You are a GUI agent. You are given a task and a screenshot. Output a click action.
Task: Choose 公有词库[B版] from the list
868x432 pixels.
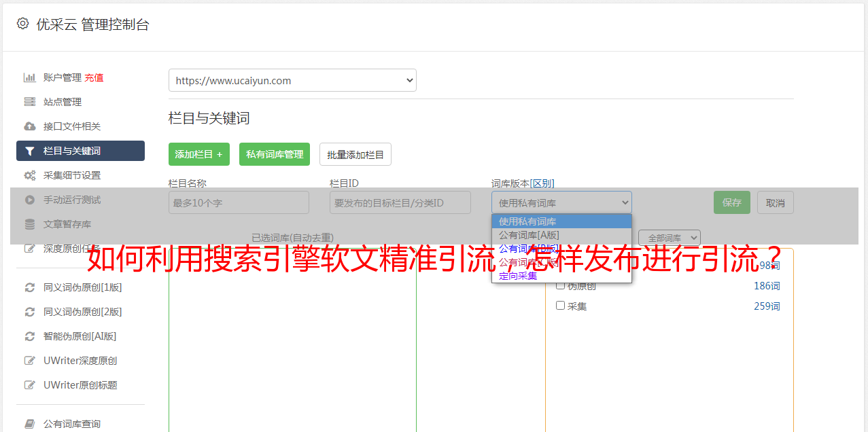(561, 249)
